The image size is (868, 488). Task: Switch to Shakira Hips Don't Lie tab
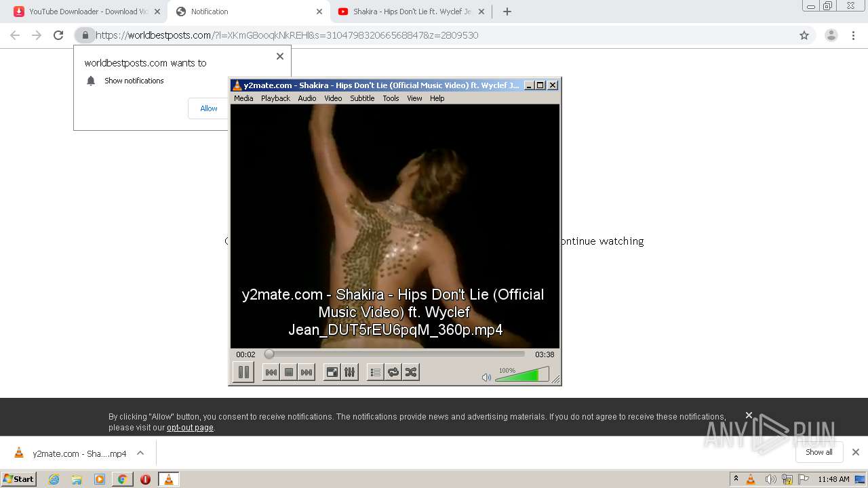pos(410,12)
